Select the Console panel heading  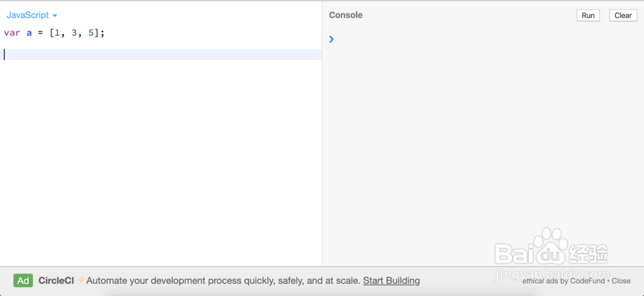(346, 15)
